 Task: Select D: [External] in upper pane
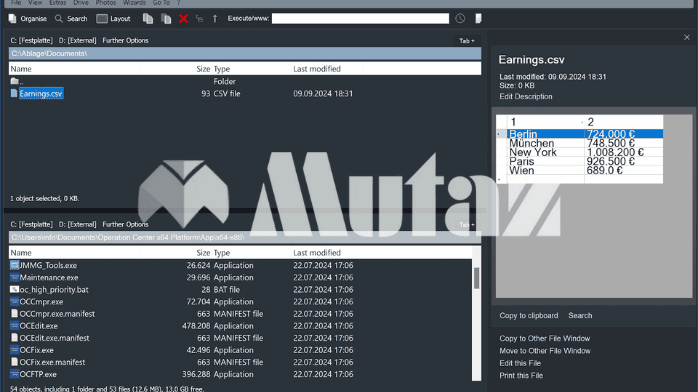pos(77,40)
